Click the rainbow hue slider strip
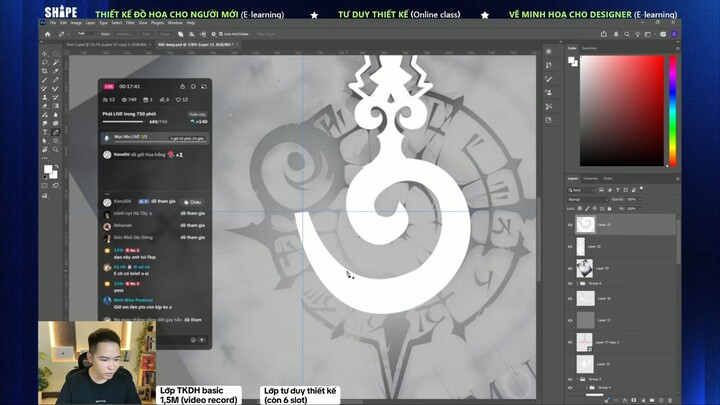Screen dimensions: 720x405 click(x=673, y=111)
